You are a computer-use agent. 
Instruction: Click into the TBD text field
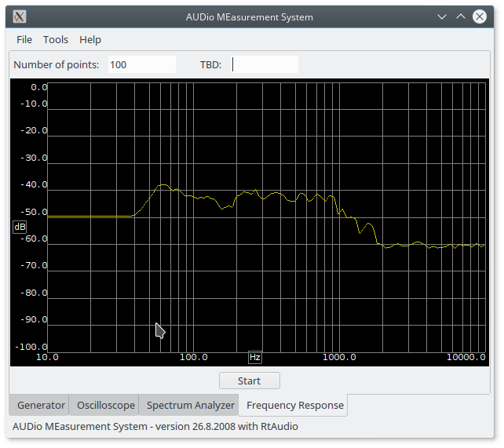tap(265, 64)
